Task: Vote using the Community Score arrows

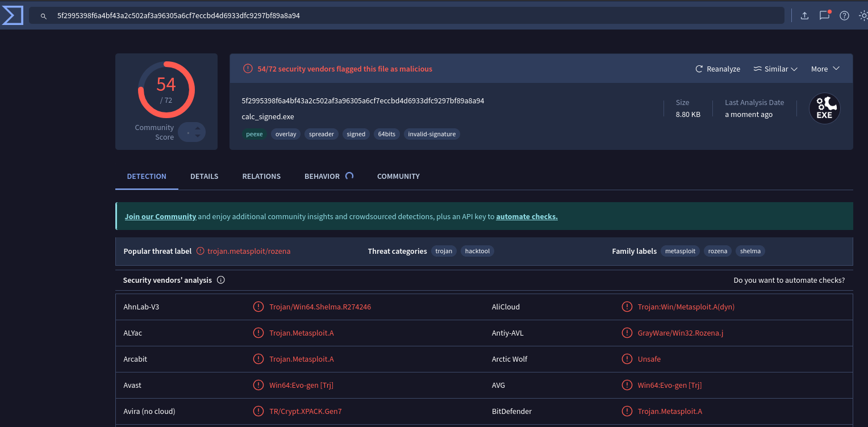Action: tap(197, 132)
